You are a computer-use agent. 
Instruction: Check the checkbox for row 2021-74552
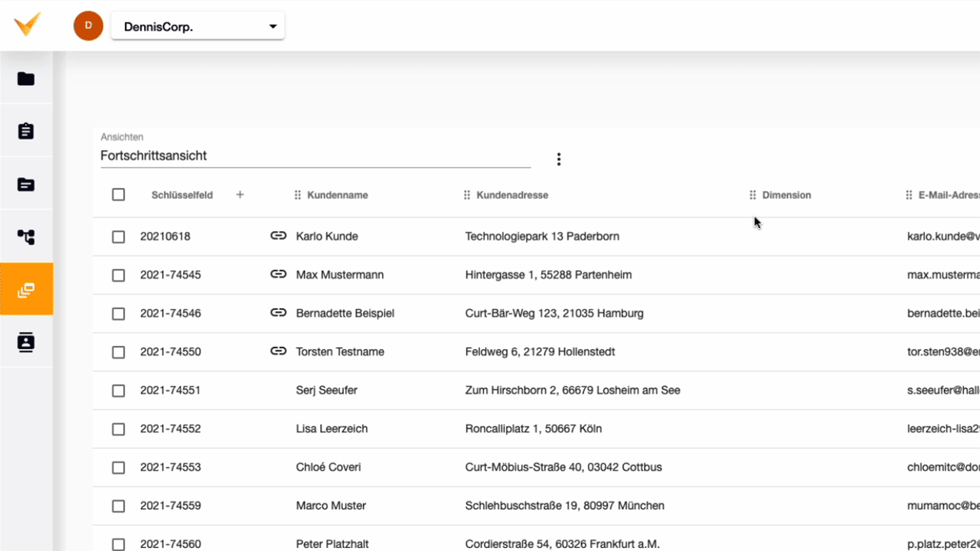(x=118, y=429)
